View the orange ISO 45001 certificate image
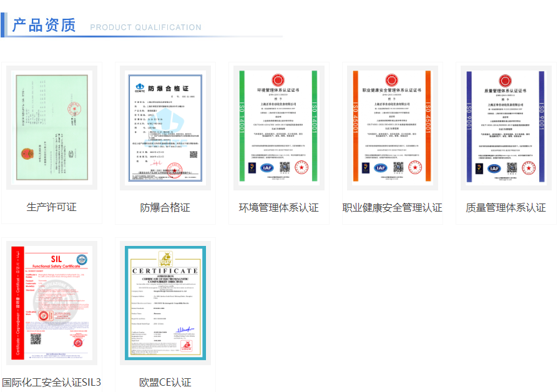This screenshot has width=558, height=392. coord(393,127)
